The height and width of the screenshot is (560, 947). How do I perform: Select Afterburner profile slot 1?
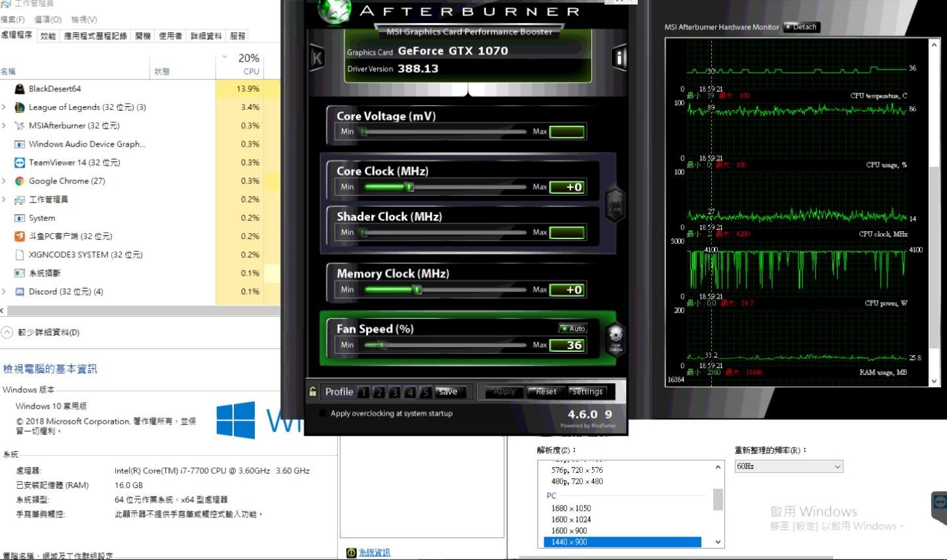tap(363, 392)
